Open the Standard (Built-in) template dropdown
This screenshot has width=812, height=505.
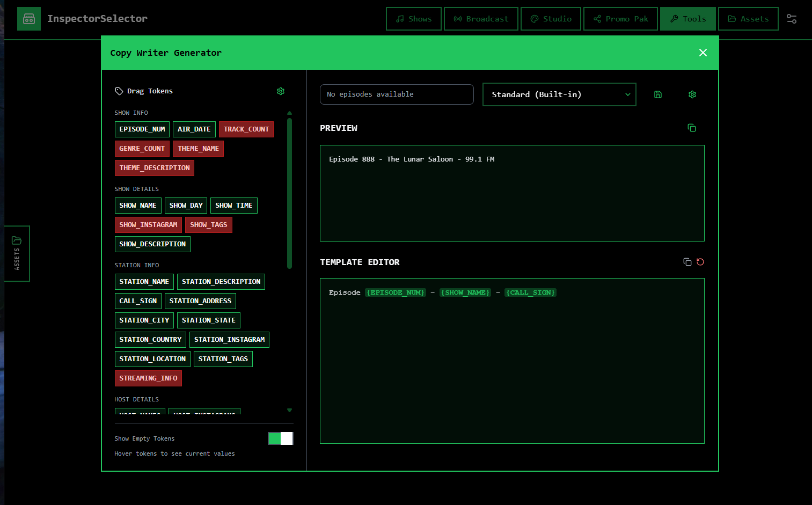click(x=559, y=94)
